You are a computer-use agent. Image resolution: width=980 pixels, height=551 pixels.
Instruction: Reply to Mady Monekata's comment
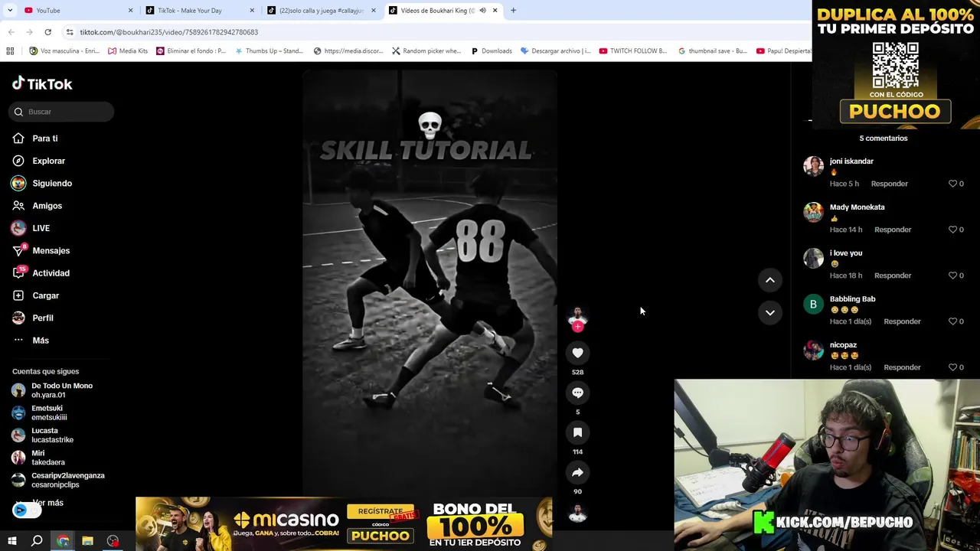[x=893, y=230]
